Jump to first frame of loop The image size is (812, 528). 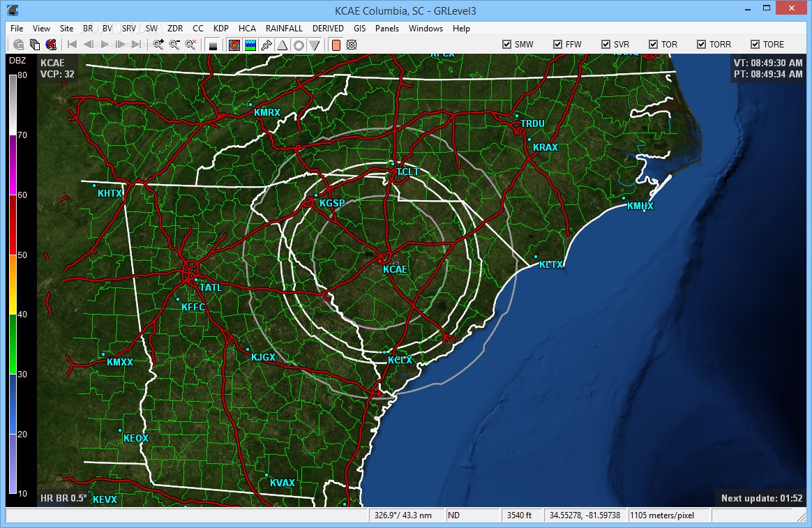coord(72,45)
